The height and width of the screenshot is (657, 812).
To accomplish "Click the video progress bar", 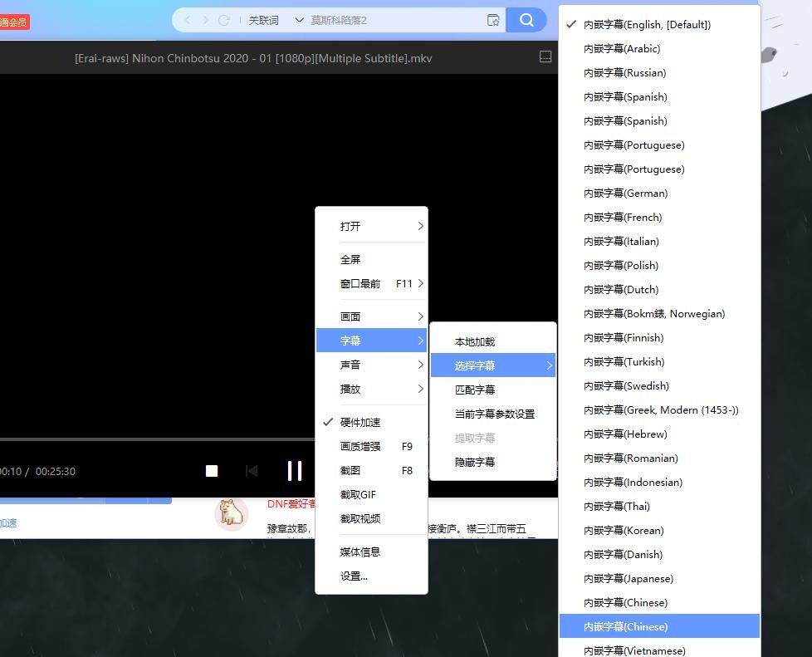I will pyautogui.click(x=166, y=439).
